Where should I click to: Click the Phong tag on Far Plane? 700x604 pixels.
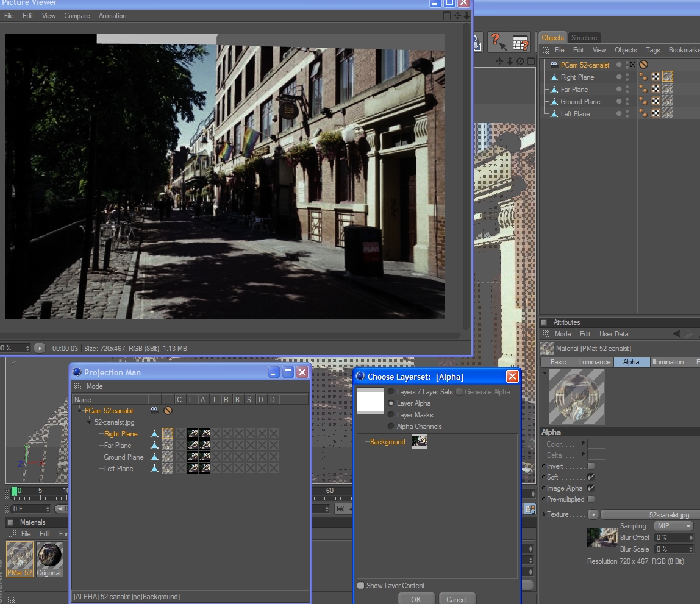[x=643, y=89]
